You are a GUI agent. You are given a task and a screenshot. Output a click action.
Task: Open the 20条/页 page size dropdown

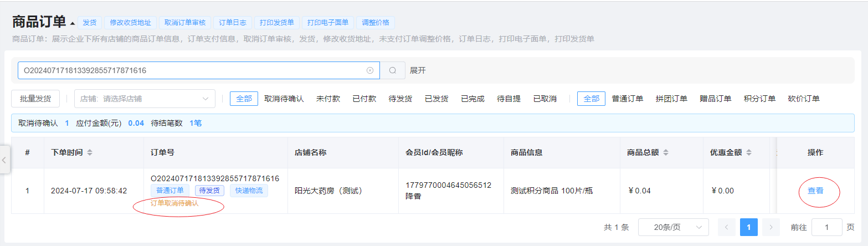pos(674,227)
